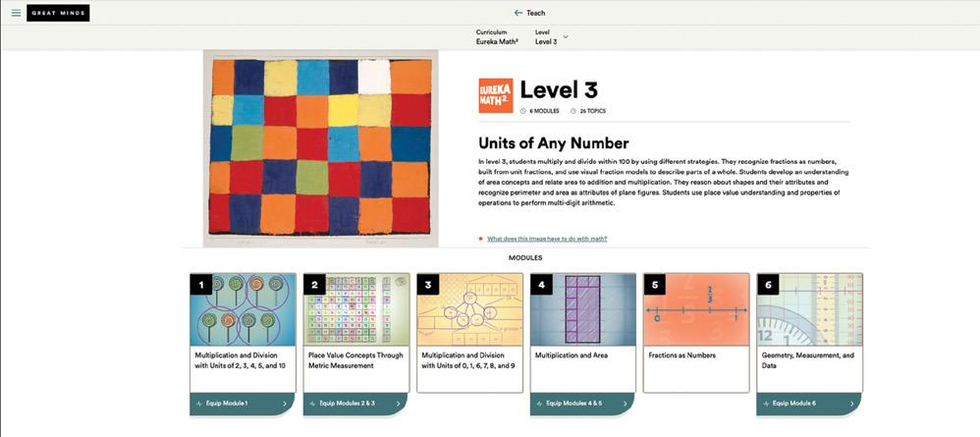The height and width of the screenshot is (437, 980).
Task: Click the 'Units of Any Number' heading
Action: [x=553, y=143]
